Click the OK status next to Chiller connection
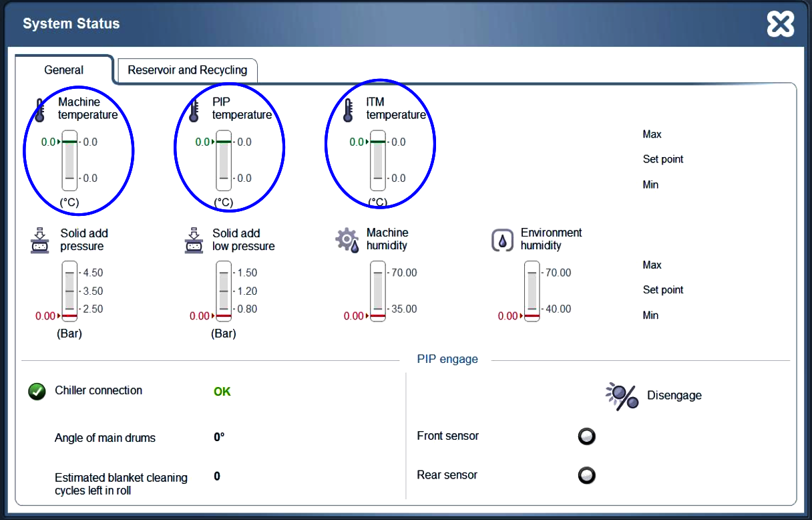This screenshot has height=520, width=812. [222, 391]
